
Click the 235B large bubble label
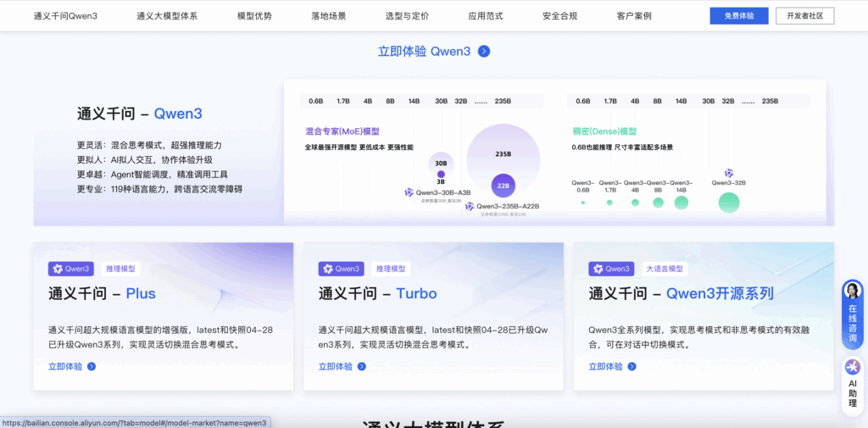click(503, 154)
